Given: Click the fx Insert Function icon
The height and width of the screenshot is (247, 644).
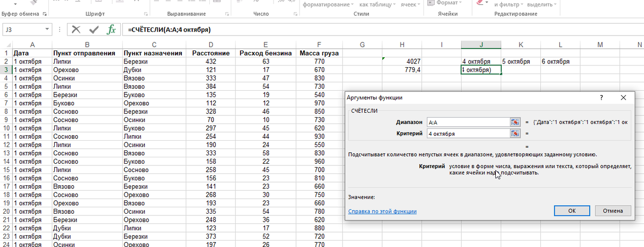Looking at the screenshot, I should pyautogui.click(x=111, y=30).
